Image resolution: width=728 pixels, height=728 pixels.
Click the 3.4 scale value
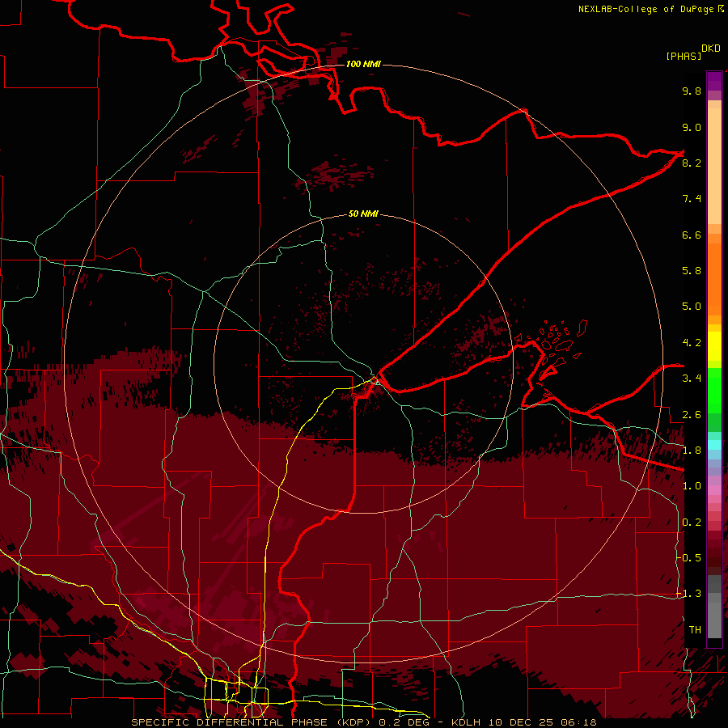692,379
